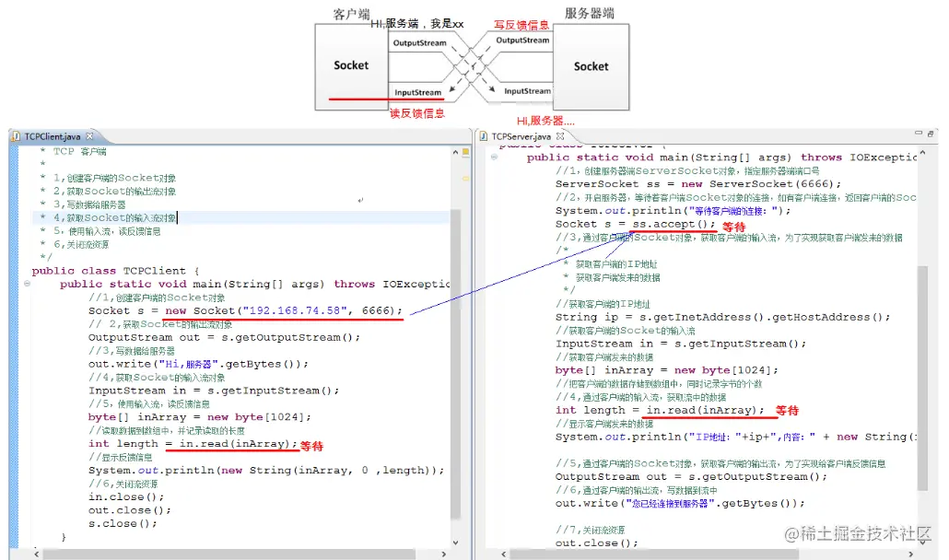This screenshot has height=560, width=949.
Task: Click 'InputStream in = s.getInputStream();' in TCPClient
Action: click(214, 390)
